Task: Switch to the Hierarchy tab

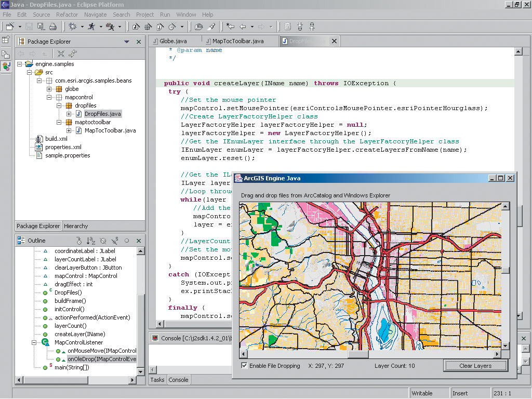Action: 76,226
